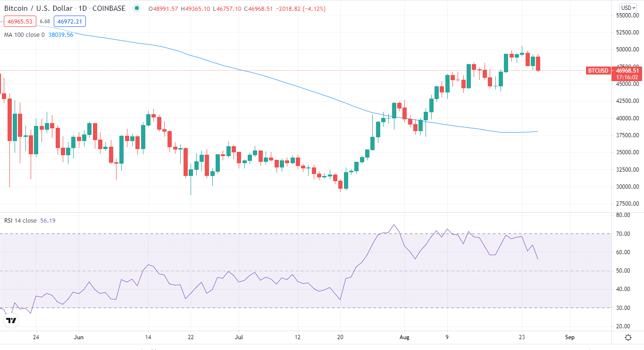This screenshot has width=644, height=350.
Task: Open the USD currency dropdown
Action: click(x=629, y=8)
